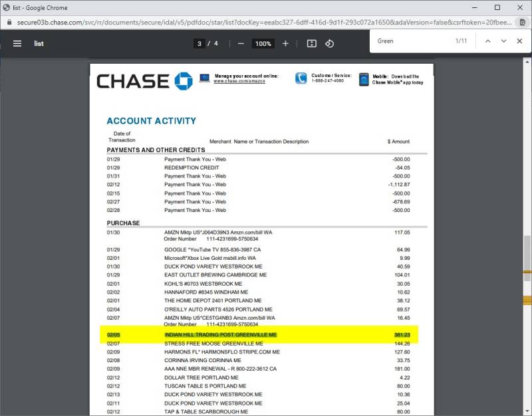Click 'THE HOME DEPOT 2401 PORTLAND ME'
The height and width of the screenshot is (416, 532).
click(x=213, y=300)
